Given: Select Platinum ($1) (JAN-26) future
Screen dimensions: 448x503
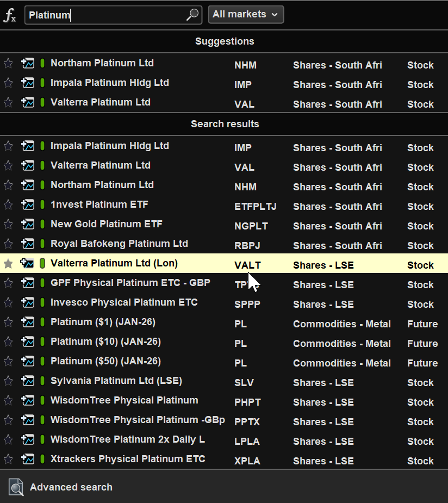Looking at the screenshot, I should (x=224, y=322).
